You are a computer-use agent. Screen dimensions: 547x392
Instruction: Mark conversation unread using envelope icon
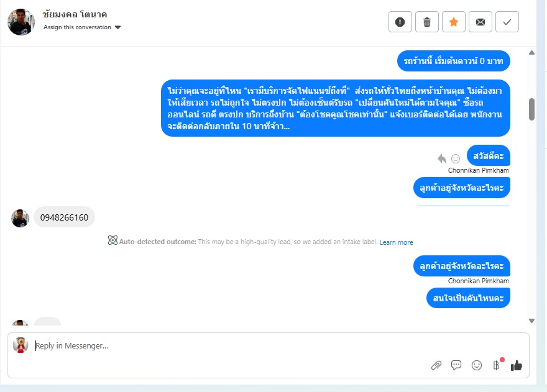(x=480, y=22)
